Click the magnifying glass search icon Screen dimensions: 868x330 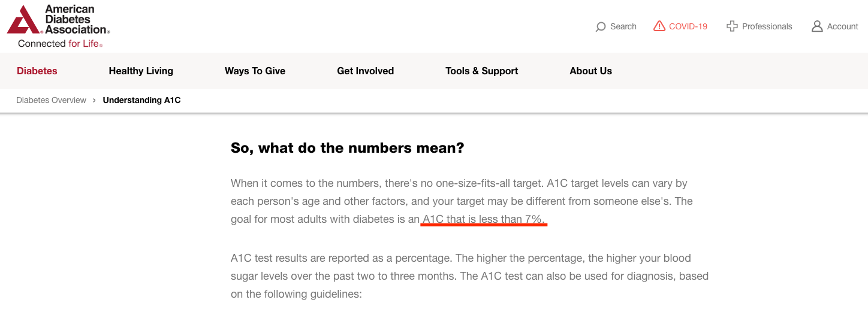600,27
